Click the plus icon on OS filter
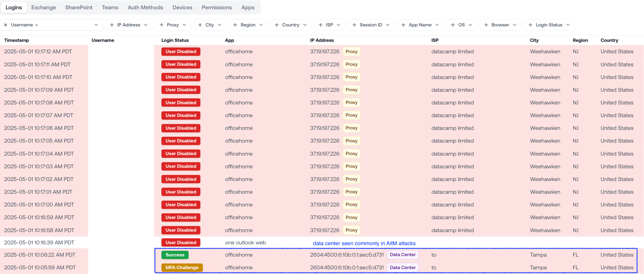This screenshot has width=644, height=274. [x=453, y=25]
